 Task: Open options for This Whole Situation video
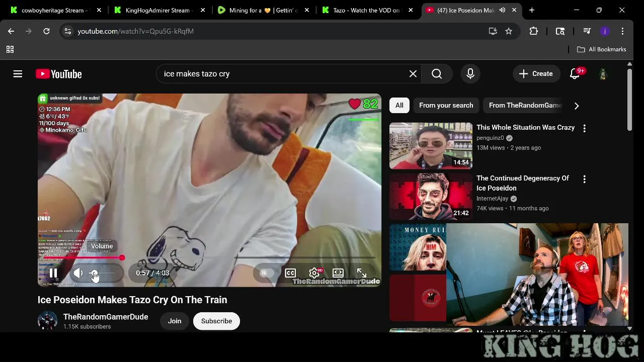coord(584,129)
